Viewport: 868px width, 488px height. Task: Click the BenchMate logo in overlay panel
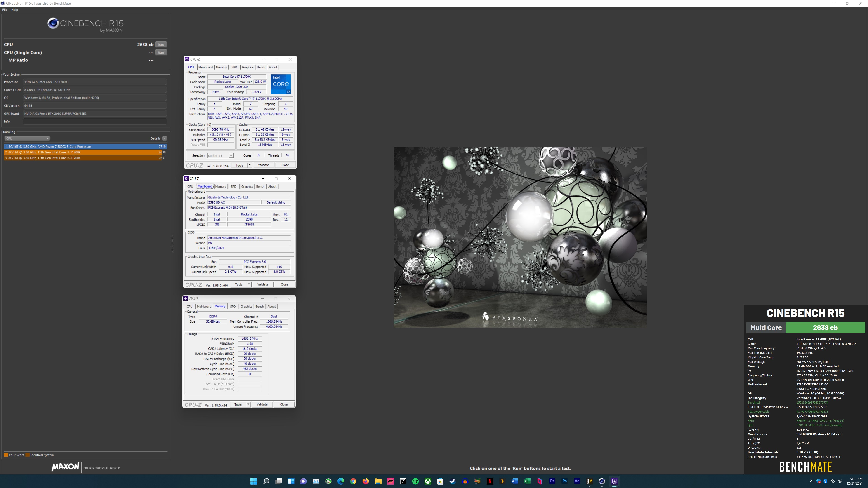(x=806, y=467)
